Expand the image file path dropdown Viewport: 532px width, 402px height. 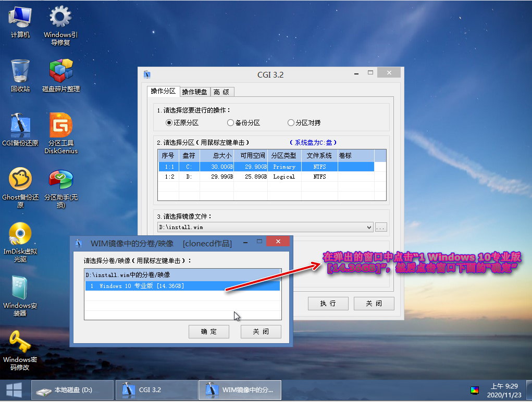point(369,227)
